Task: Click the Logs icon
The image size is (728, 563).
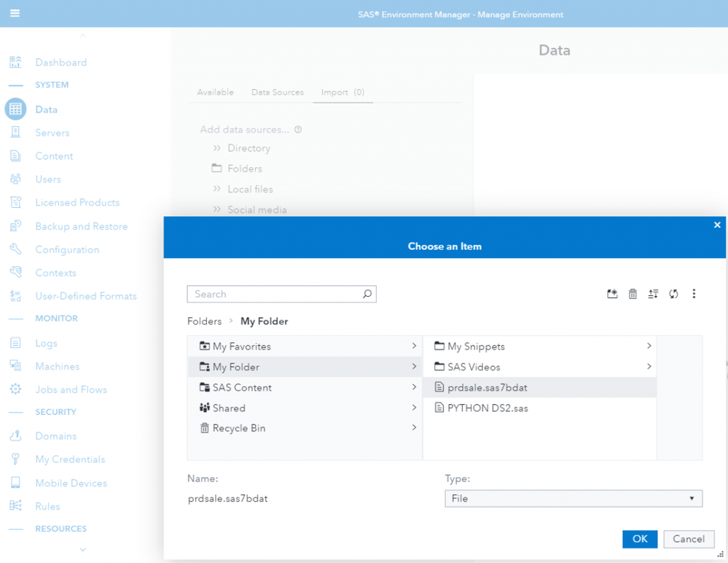Action: click(x=15, y=343)
